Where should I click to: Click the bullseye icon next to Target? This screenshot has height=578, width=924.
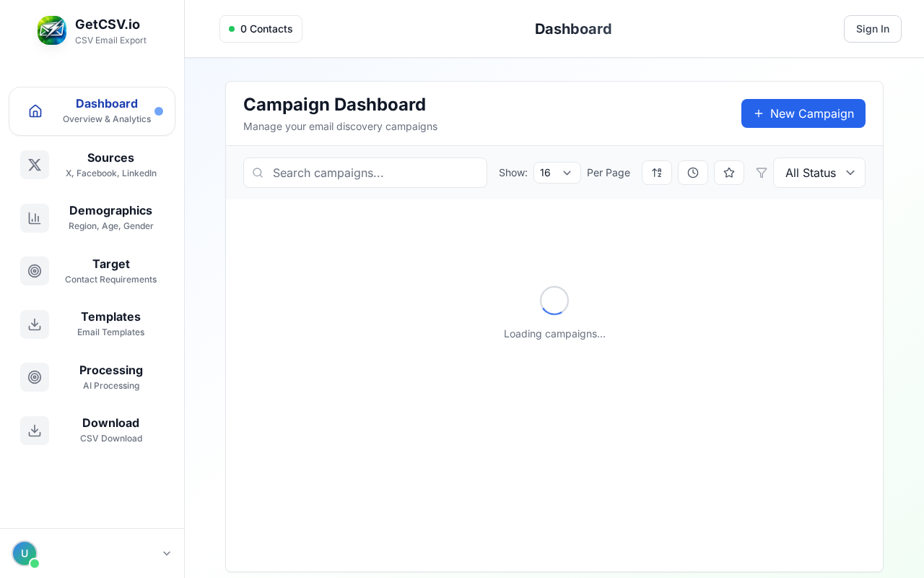pyautogui.click(x=35, y=271)
